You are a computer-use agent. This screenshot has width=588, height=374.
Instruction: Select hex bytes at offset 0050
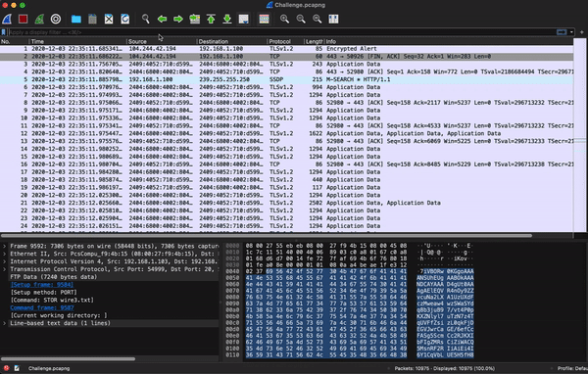pyautogui.click(x=326, y=277)
